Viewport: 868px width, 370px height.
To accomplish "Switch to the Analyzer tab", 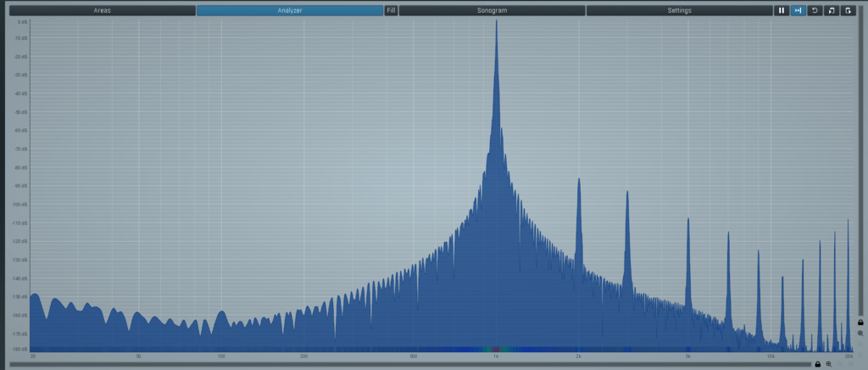I will pyautogui.click(x=290, y=10).
